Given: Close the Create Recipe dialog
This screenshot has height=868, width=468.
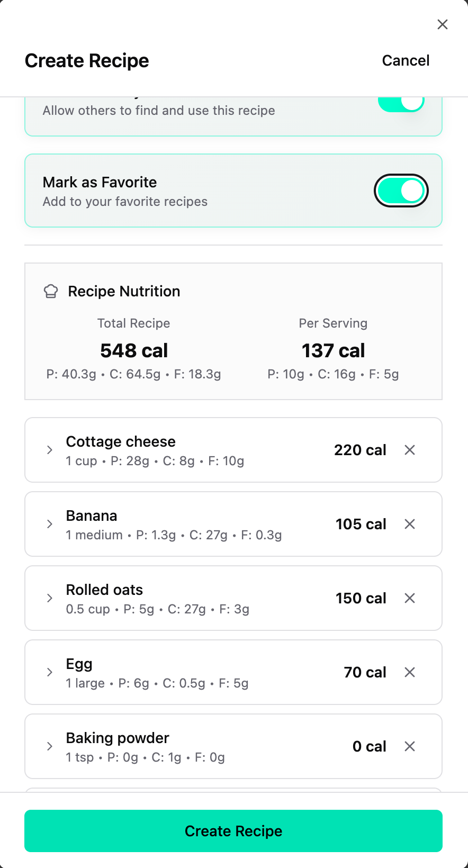Looking at the screenshot, I should point(443,24).
